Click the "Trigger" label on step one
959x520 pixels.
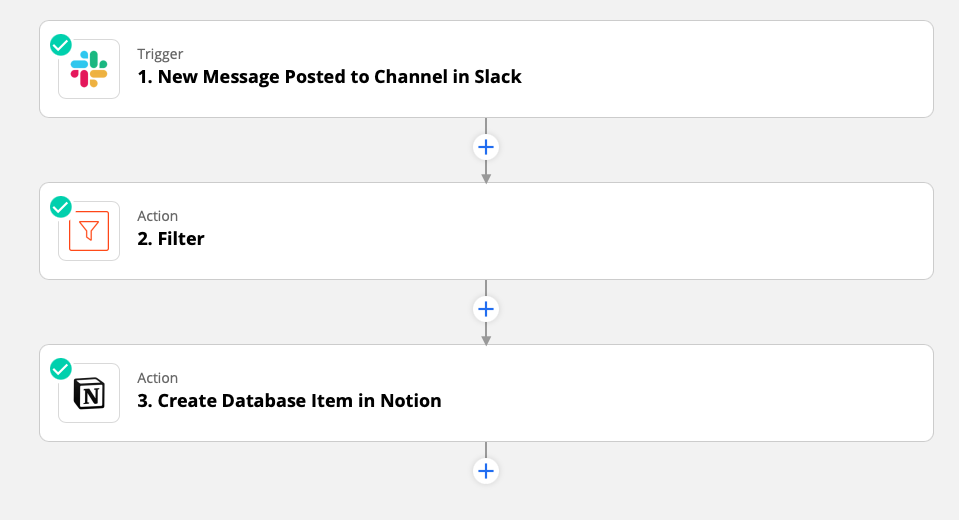pos(160,54)
